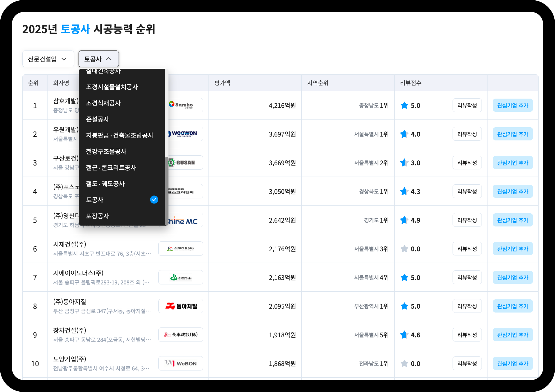Open company name 시재건설(주)

click(x=70, y=244)
